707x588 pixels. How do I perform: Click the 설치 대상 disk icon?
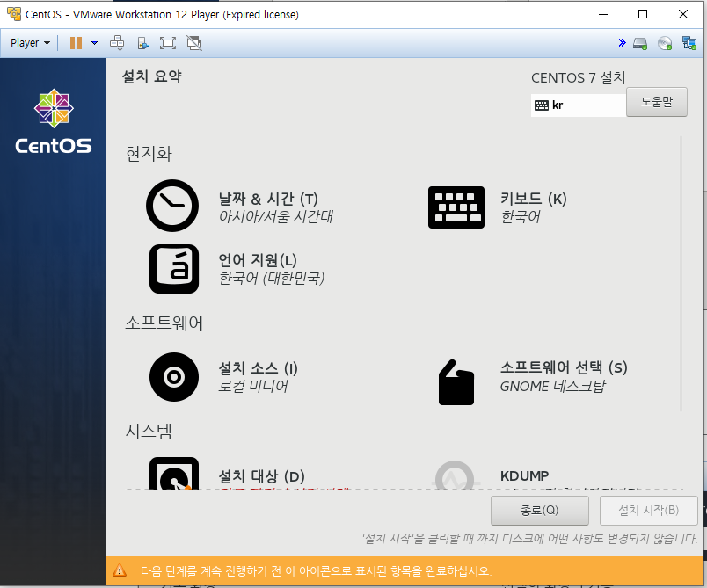[x=174, y=474]
